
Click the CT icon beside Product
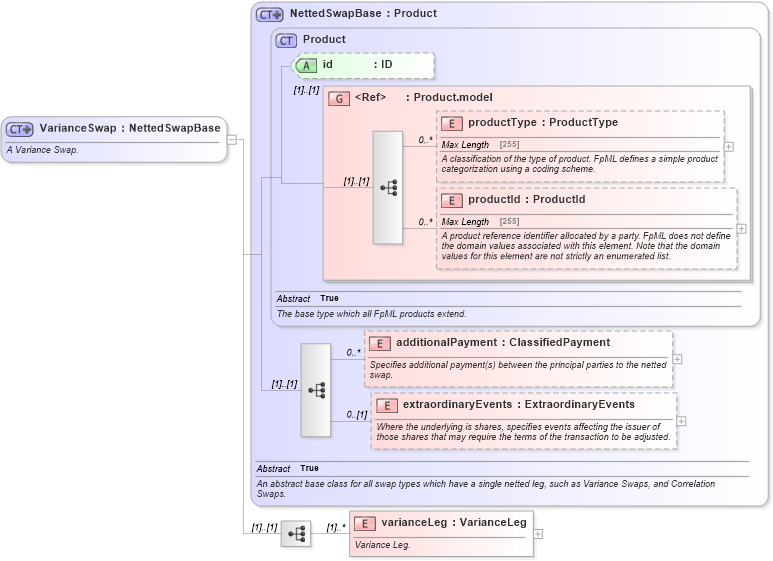(286, 40)
